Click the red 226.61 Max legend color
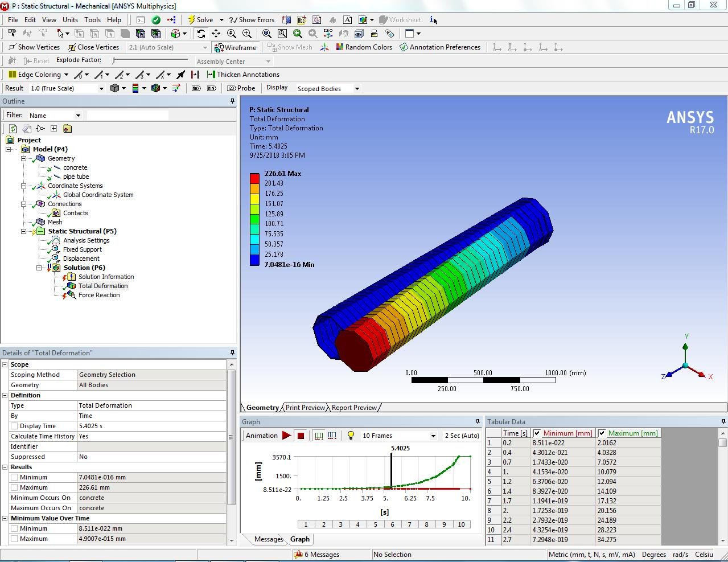The width and height of the screenshot is (728, 562). (x=254, y=178)
